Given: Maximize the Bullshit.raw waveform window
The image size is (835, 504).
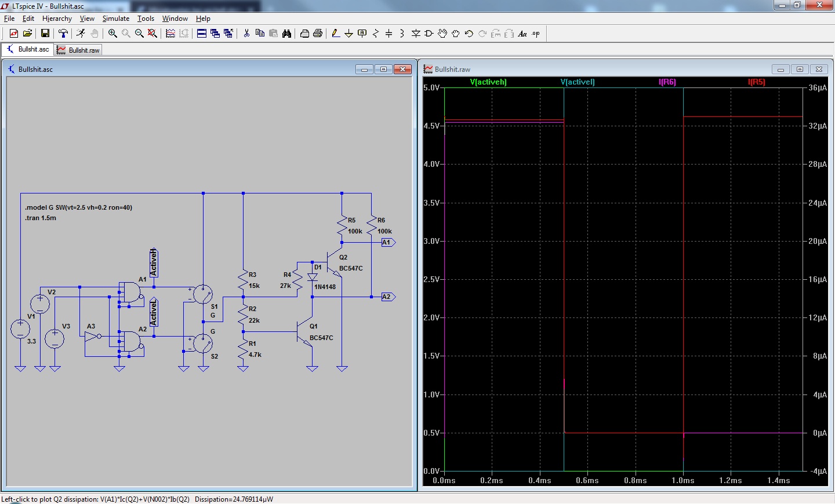Looking at the screenshot, I should pos(800,70).
